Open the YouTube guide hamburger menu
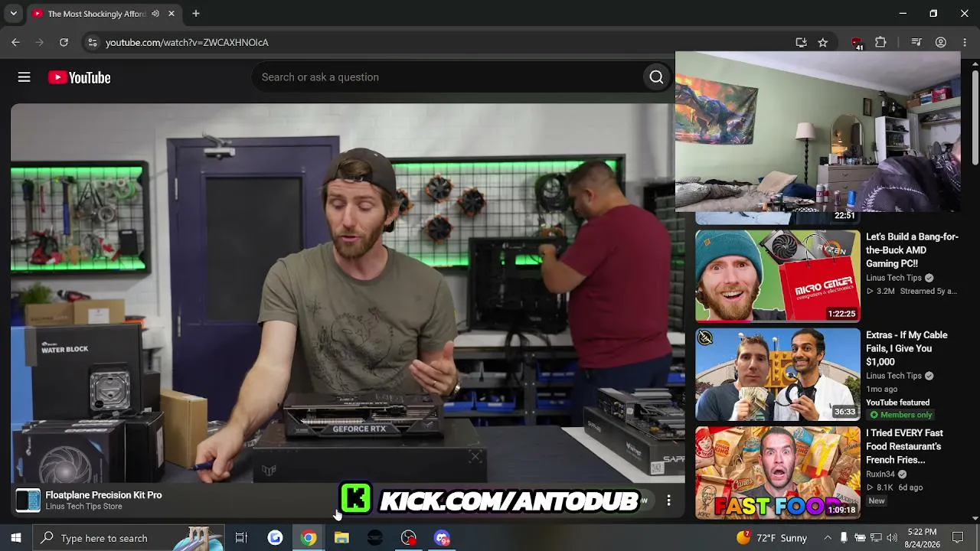The height and width of the screenshot is (551, 980). pos(24,77)
